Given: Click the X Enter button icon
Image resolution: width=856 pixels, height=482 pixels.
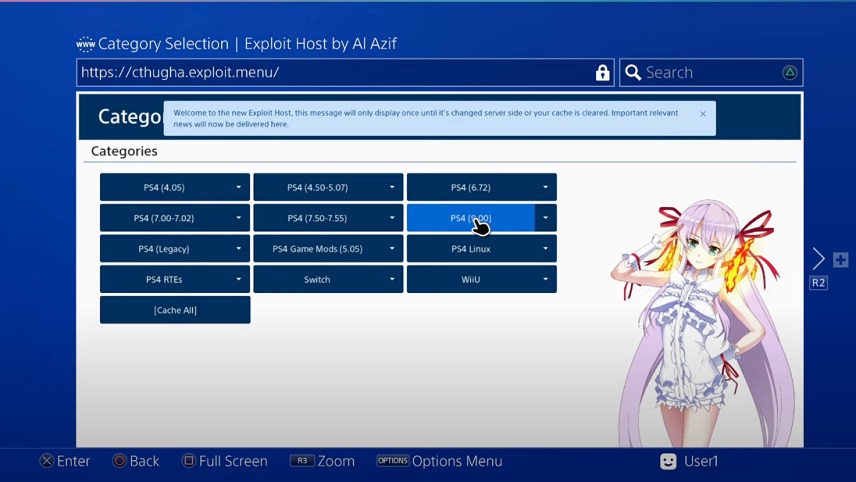Looking at the screenshot, I should coord(47,461).
